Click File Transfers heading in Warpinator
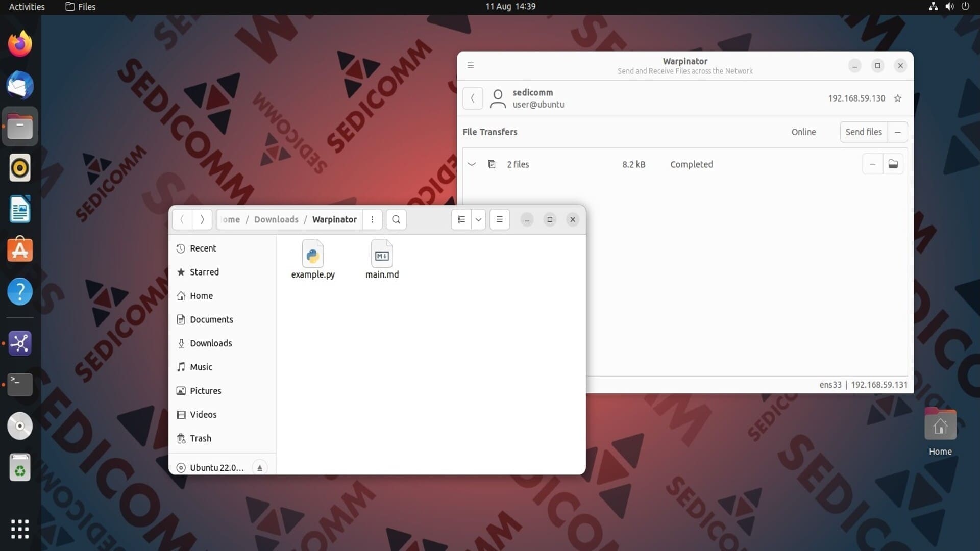 [489, 132]
